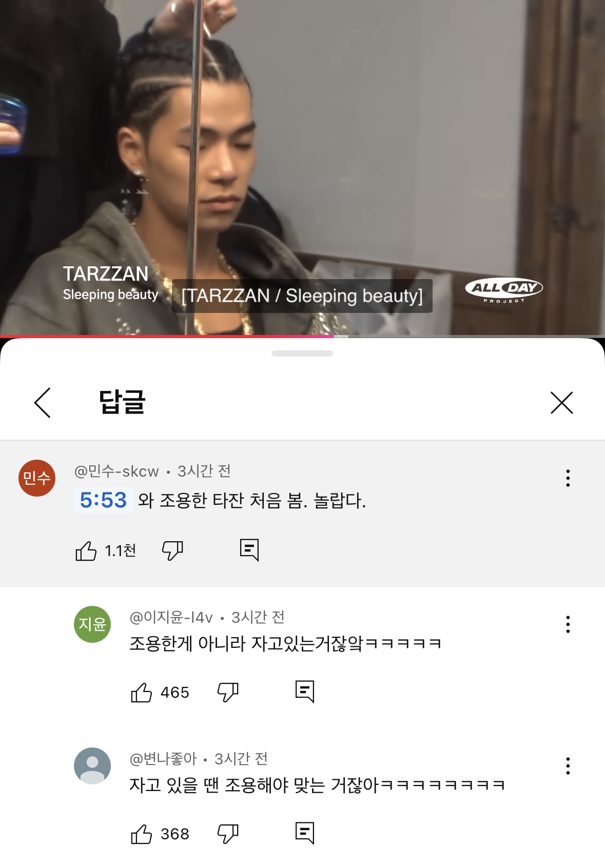Viewport: 605px width, 868px height.
Task: Like the reply by @변나좋아
Action: (142, 834)
